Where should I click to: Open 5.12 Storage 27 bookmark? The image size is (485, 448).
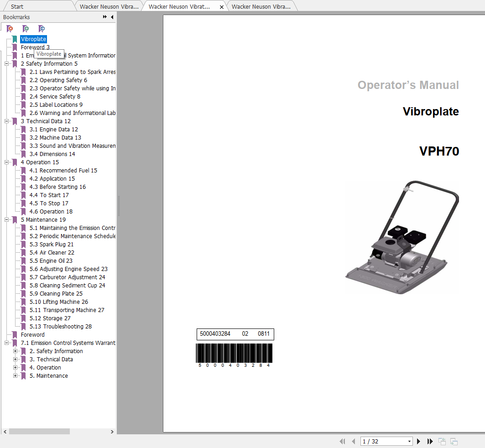coord(50,318)
